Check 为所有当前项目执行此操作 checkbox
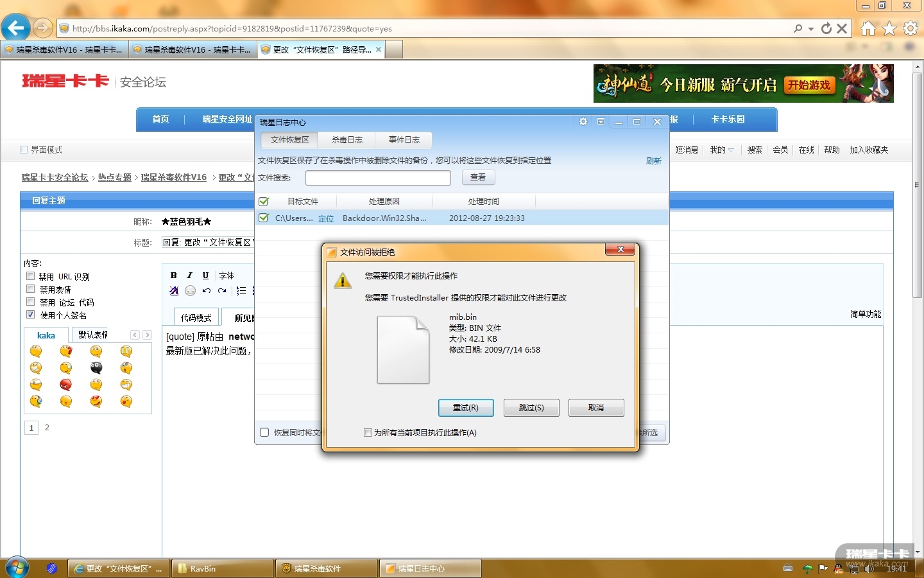Screen dimensions: 924x578 coord(368,433)
